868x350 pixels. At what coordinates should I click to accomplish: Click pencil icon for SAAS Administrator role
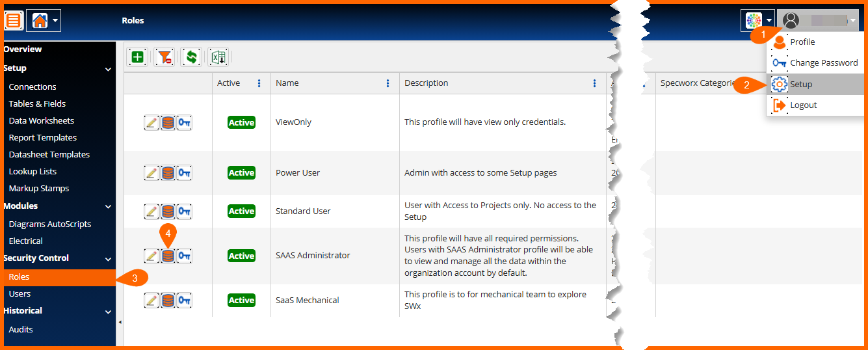pyautogui.click(x=151, y=256)
